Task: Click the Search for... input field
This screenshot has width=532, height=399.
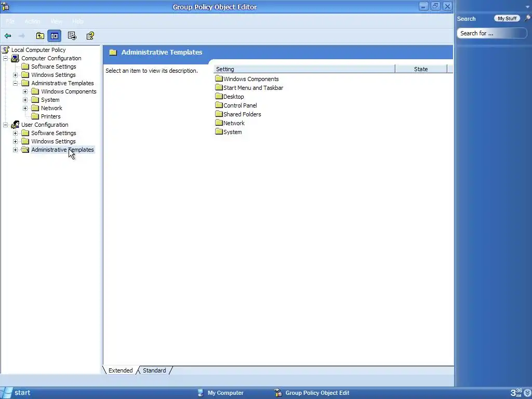Action: point(491,33)
